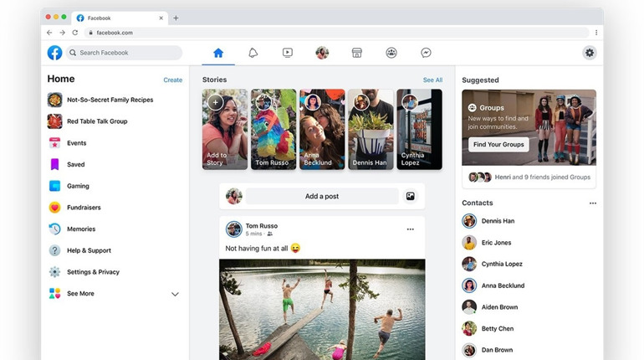Open the Messenger icon
The image size is (644, 360).
click(426, 53)
